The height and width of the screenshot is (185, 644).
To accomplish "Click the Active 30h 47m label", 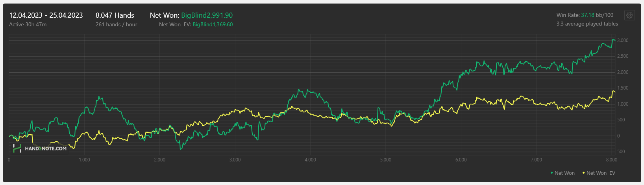I will pyautogui.click(x=28, y=24).
